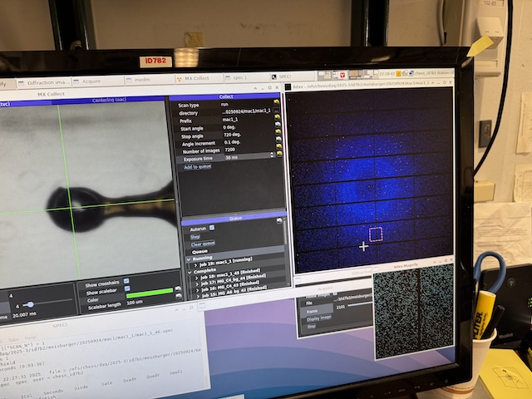This screenshot has width=532, height=399.
Task: Click the Step button in Queue panel
Action: click(195, 237)
